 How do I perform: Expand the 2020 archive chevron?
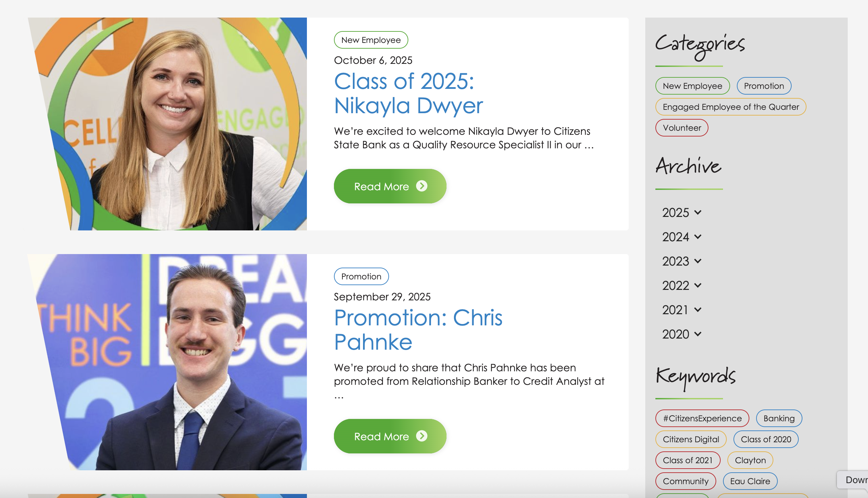tap(698, 334)
